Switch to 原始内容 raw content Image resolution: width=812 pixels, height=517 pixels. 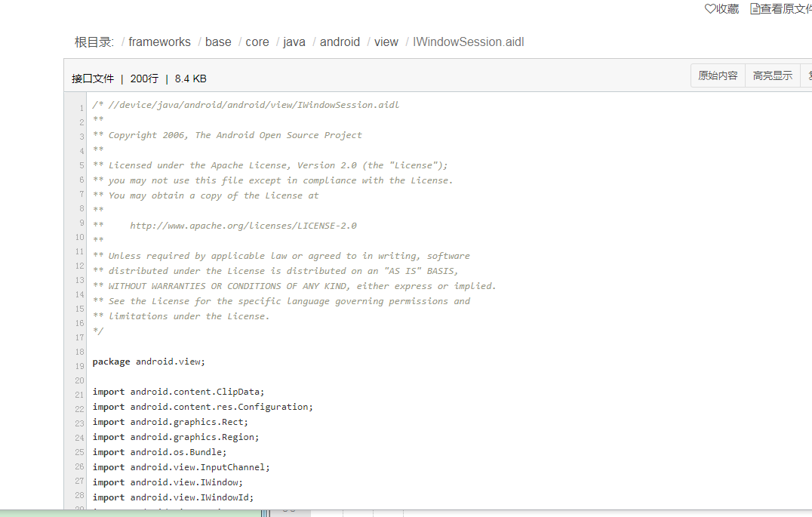718,75
